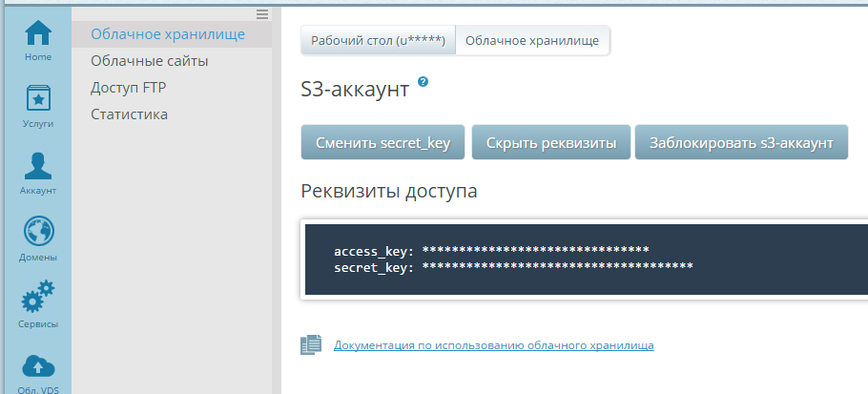868x394 pixels.
Task: Open the cloud storage documentation link
Action: (493, 345)
